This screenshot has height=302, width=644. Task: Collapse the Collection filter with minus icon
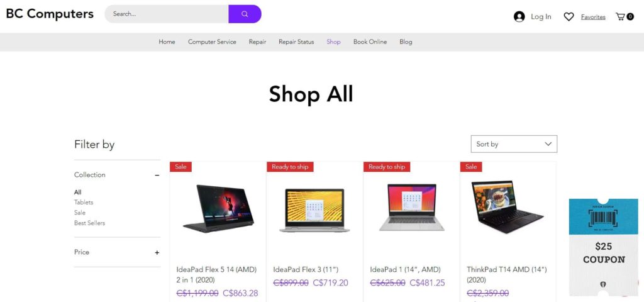(x=157, y=175)
